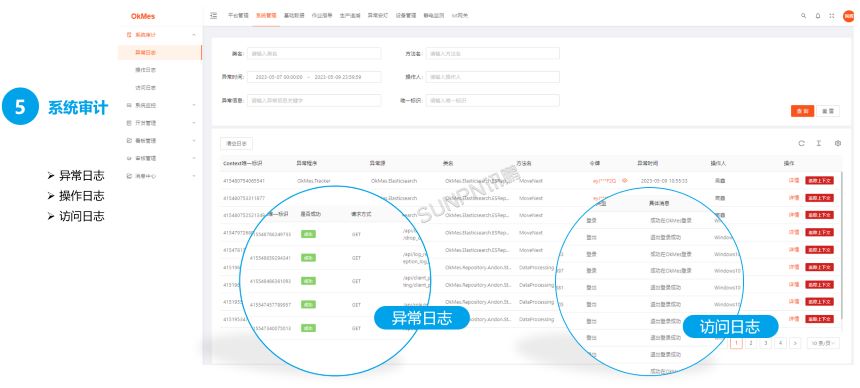Expand the 系统监控 menu chevron
The width and height of the screenshot is (860, 388).
(x=194, y=105)
